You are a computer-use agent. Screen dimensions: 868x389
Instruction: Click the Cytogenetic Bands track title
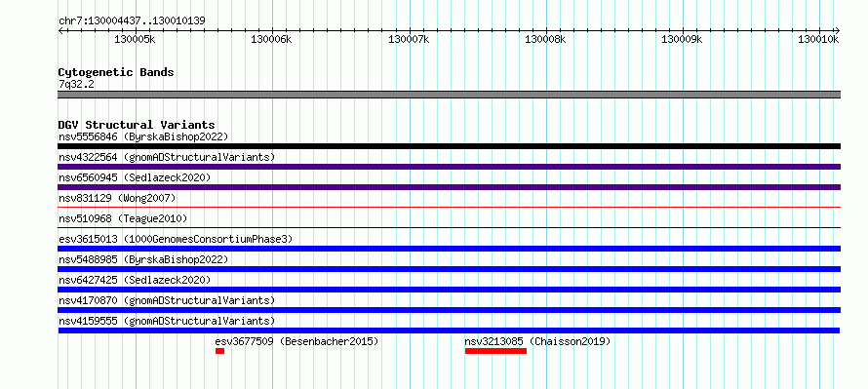pos(116,72)
